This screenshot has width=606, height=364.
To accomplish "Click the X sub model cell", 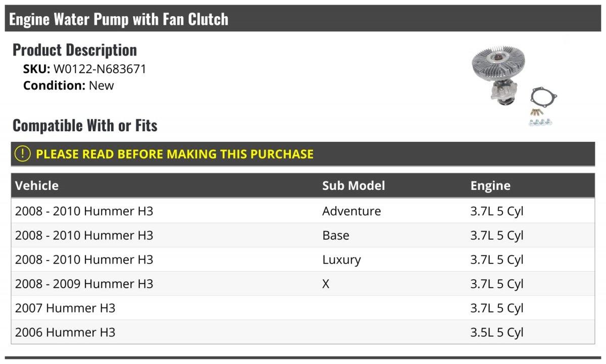I will 326,284.
